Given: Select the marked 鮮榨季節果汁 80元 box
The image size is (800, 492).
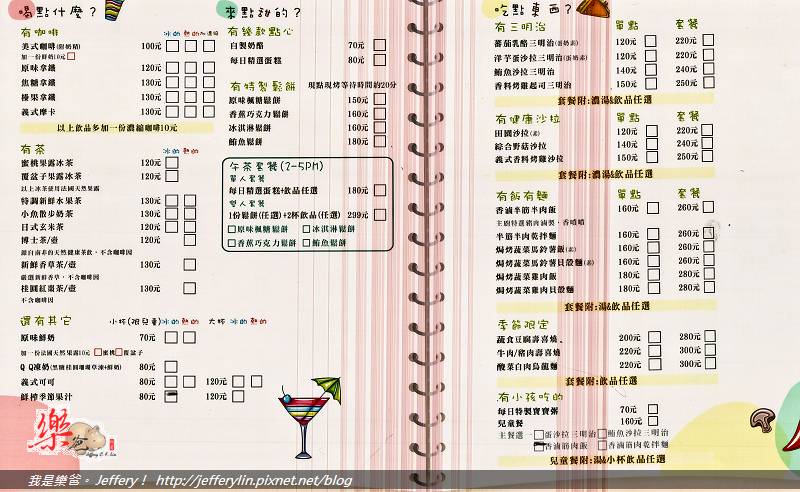Looking at the screenshot, I should point(171,396).
